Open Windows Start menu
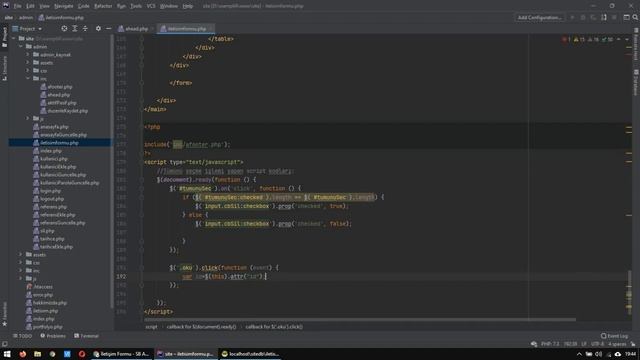 7,354
